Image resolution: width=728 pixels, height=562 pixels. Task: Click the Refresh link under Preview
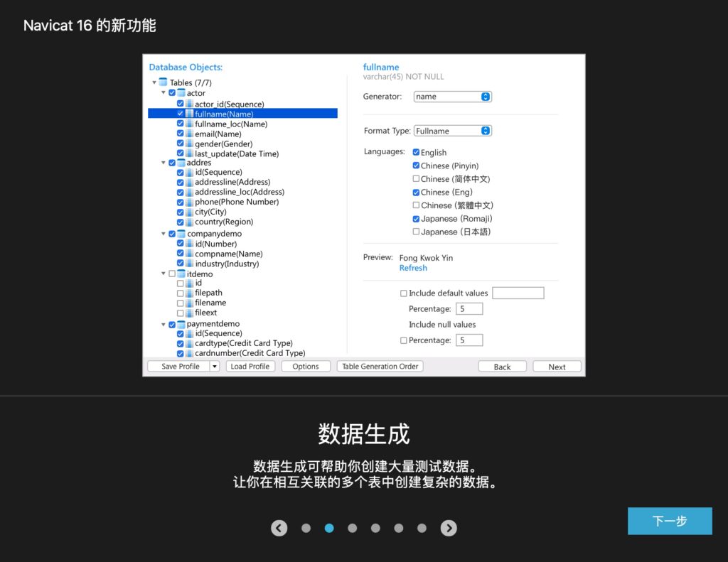[x=413, y=268]
